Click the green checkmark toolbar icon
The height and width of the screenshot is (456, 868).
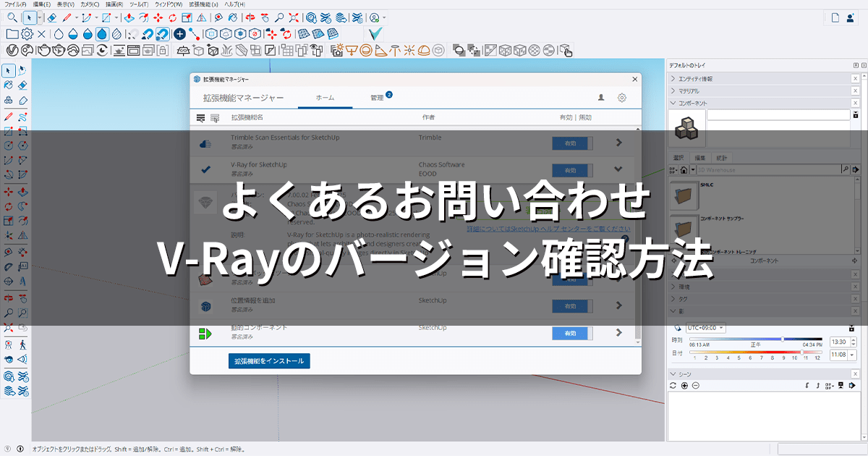(375, 33)
